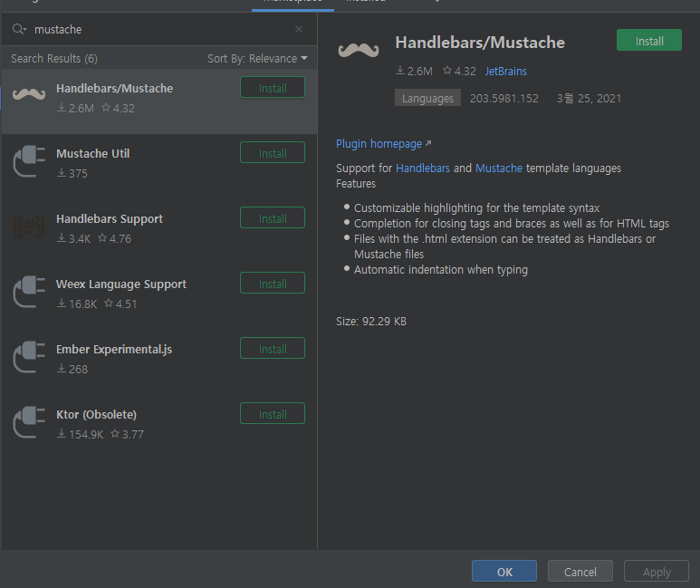
Task: Open the Mustache link in description
Action: tap(499, 169)
